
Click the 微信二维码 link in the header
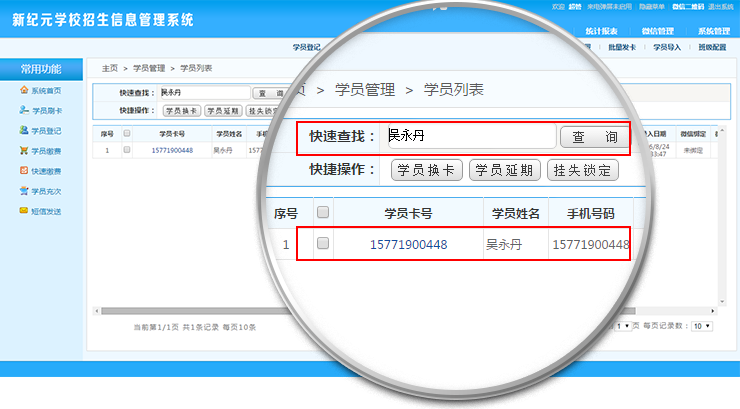click(688, 7)
